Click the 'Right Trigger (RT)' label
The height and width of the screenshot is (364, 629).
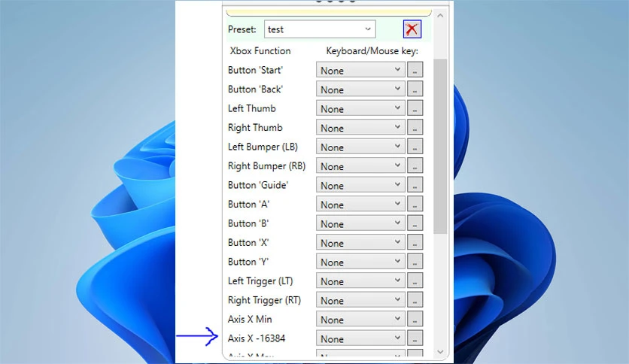(x=264, y=301)
